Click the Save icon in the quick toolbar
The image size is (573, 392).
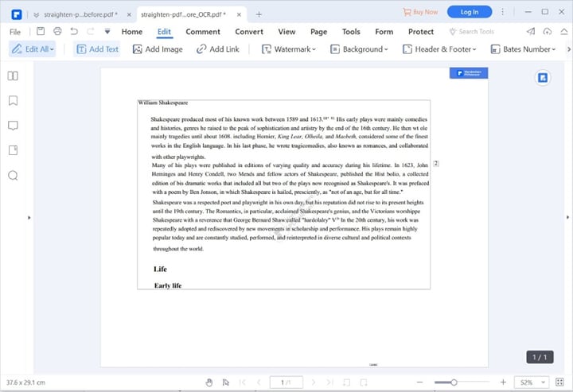[41, 31]
